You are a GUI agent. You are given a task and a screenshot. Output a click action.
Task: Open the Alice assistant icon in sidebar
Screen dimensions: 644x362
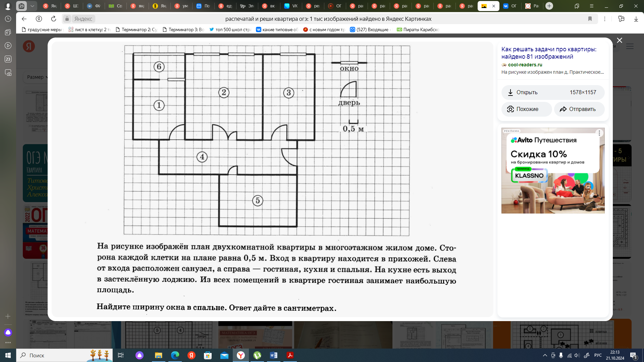[8, 333]
